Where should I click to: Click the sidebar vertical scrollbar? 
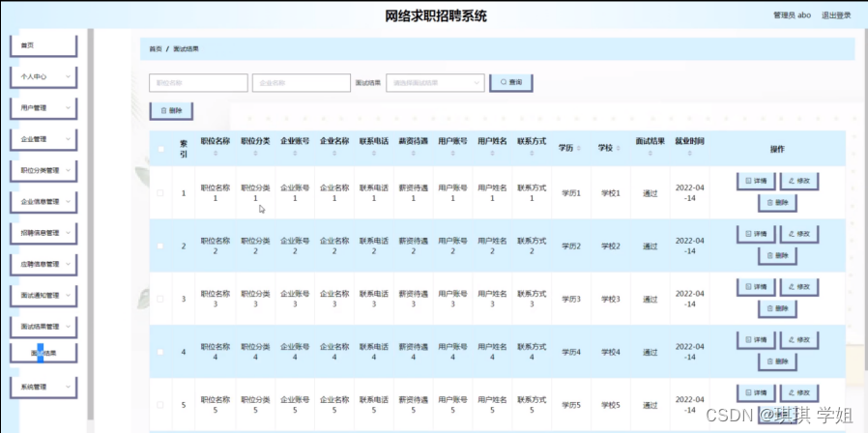[91, 224]
